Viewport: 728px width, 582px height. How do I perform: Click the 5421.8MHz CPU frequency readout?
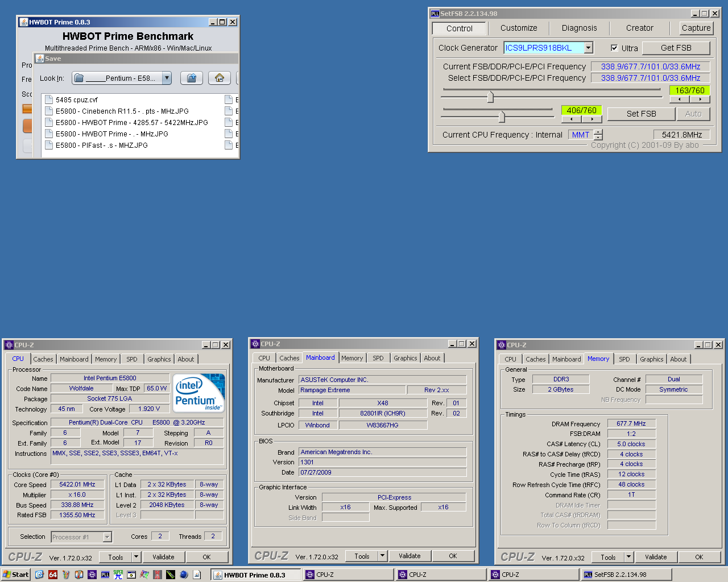[681, 135]
